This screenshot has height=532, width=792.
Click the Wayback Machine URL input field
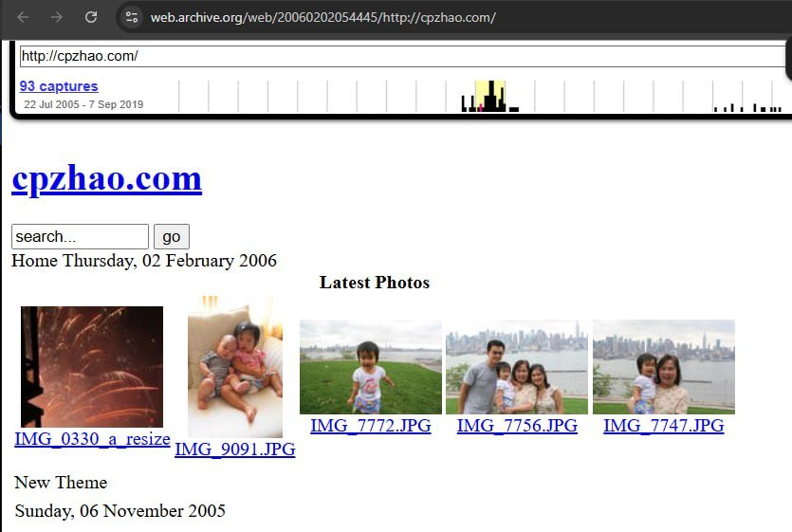click(403, 56)
